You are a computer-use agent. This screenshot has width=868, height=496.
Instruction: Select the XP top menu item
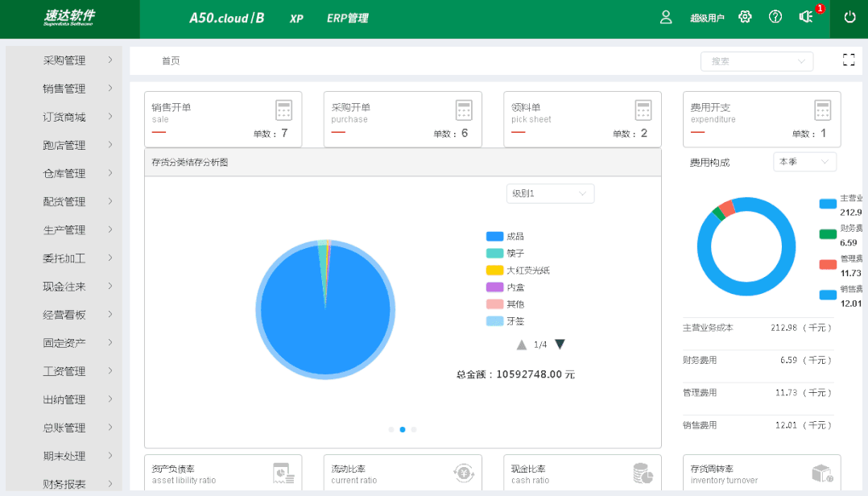pyautogui.click(x=296, y=18)
